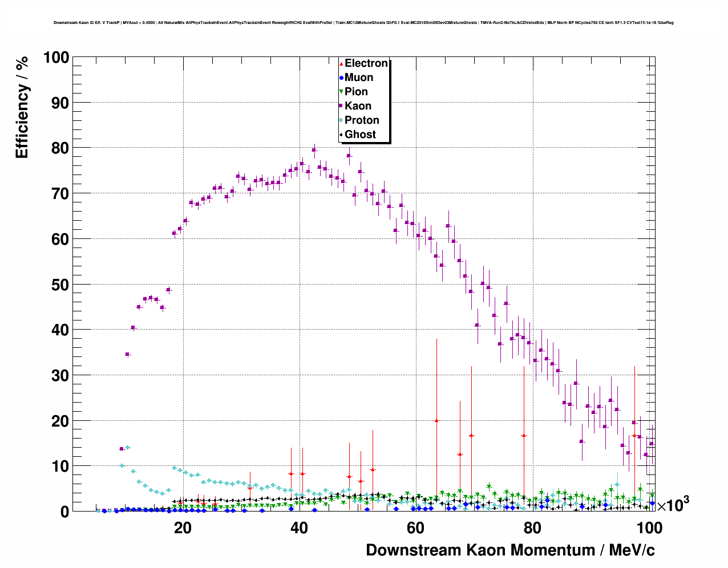The image size is (728, 568).
Task: Select the 60 tick label on x-axis
Action: point(415,528)
